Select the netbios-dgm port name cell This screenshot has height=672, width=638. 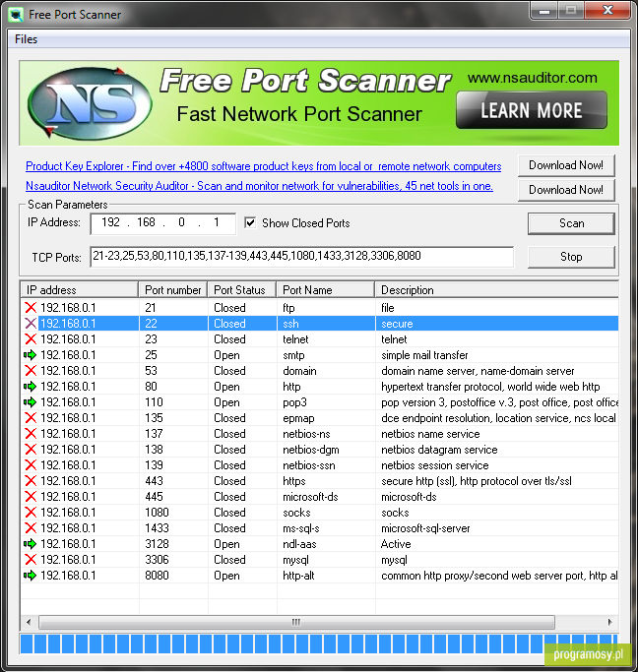(311, 450)
